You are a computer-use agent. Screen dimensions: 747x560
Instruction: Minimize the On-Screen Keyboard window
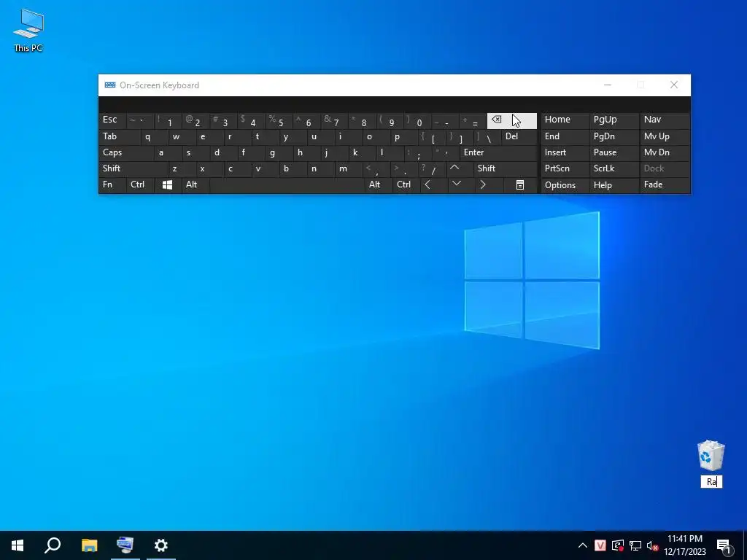tap(608, 85)
